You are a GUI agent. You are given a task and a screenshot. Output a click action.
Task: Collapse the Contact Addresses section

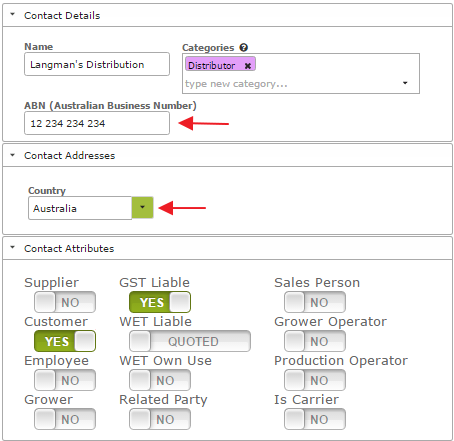click(x=13, y=155)
